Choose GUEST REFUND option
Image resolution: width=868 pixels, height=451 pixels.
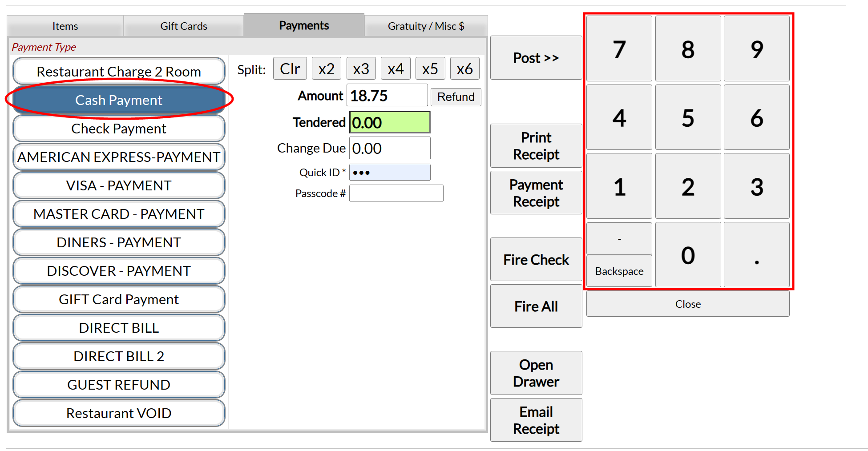tap(119, 384)
